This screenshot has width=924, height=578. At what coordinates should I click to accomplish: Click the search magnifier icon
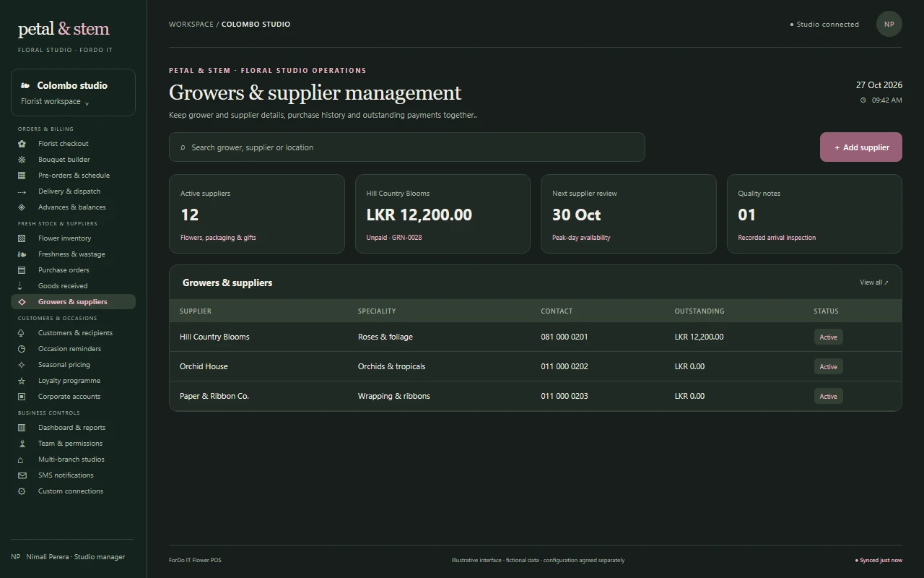click(x=183, y=147)
